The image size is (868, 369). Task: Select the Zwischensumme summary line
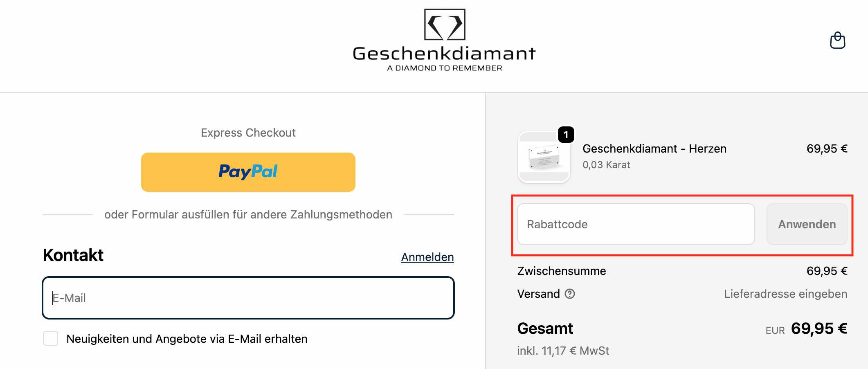coord(561,271)
